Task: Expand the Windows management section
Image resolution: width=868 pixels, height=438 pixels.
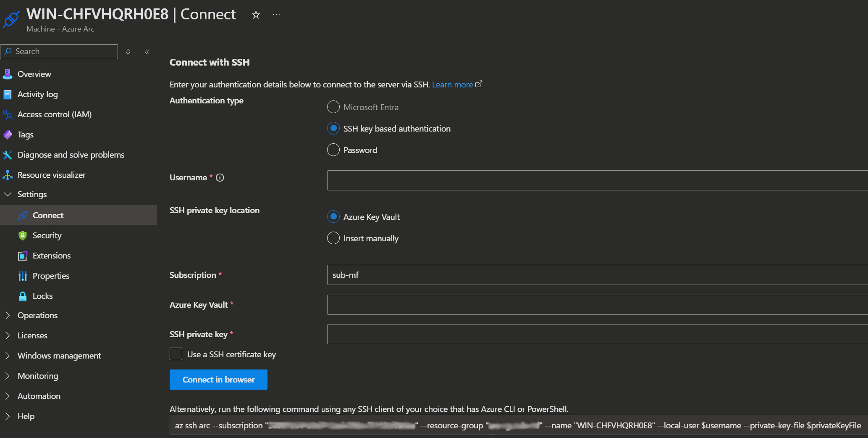Action: [x=8, y=356]
